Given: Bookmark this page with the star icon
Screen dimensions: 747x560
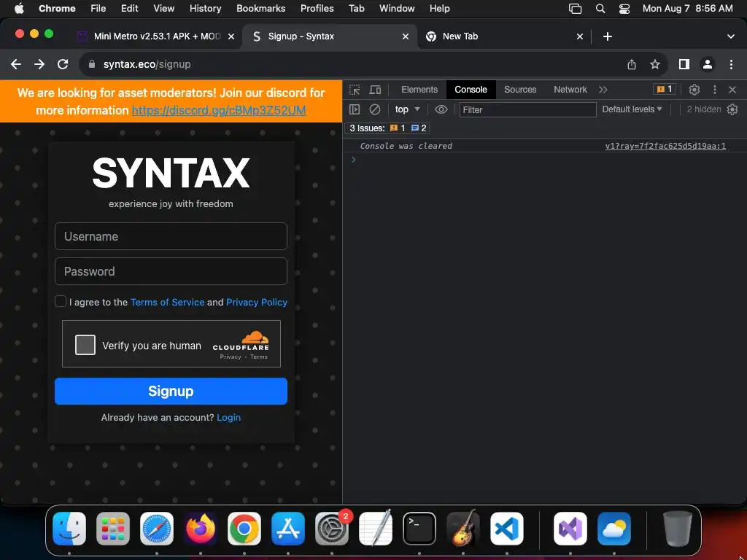Looking at the screenshot, I should pos(655,64).
